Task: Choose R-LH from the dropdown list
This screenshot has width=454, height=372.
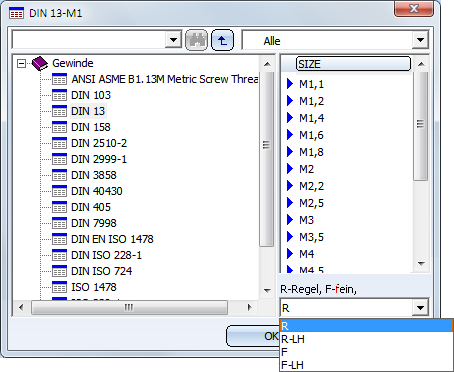Action: coord(366,339)
